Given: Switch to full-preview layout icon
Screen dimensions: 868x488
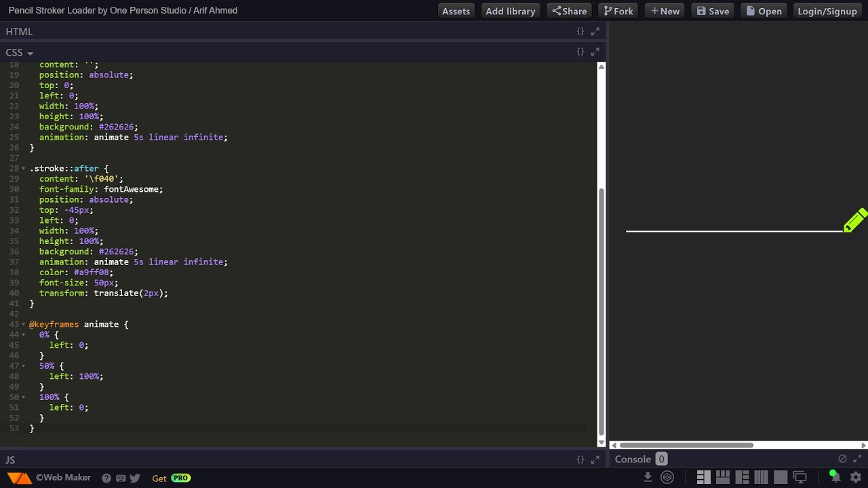Looking at the screenshot, I should (x=781, y=477).
